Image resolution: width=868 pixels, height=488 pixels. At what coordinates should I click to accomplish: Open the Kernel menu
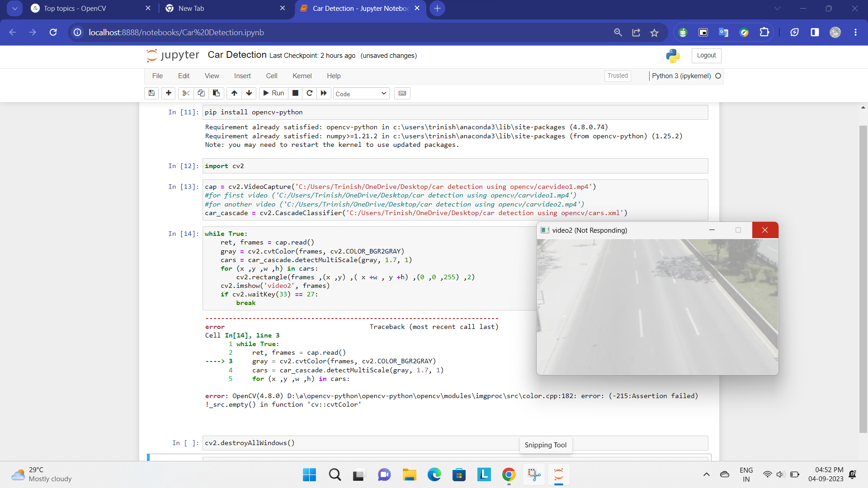(x=302, y=76)
